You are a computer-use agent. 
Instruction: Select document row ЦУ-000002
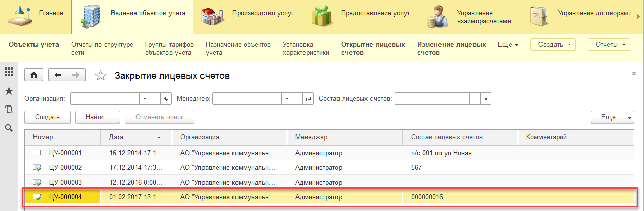[x=65, y=167]
